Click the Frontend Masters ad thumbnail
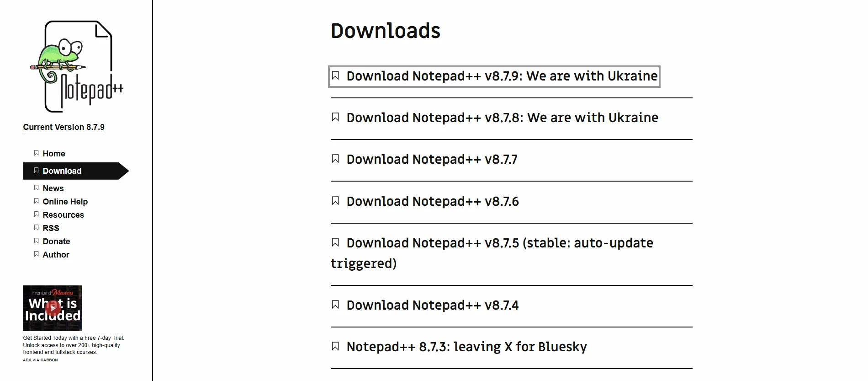The image size is (868, 381). coord(53,308)
